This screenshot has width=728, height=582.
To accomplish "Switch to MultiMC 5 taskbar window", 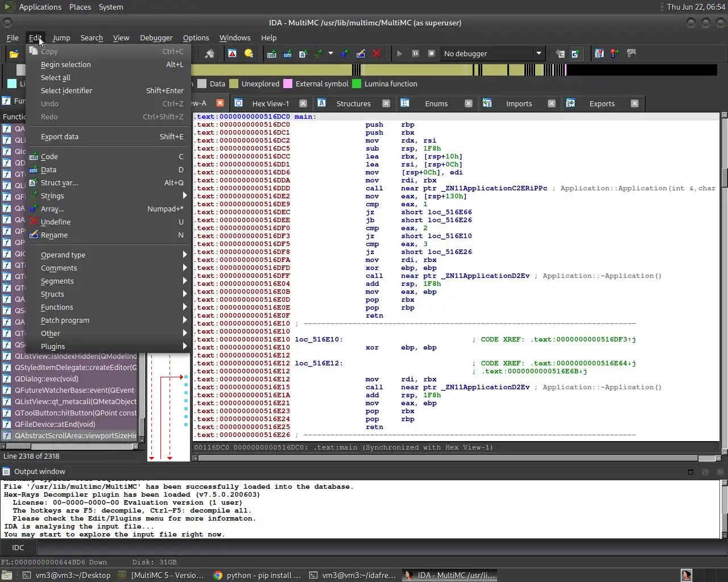I will [x=161, y=575].
